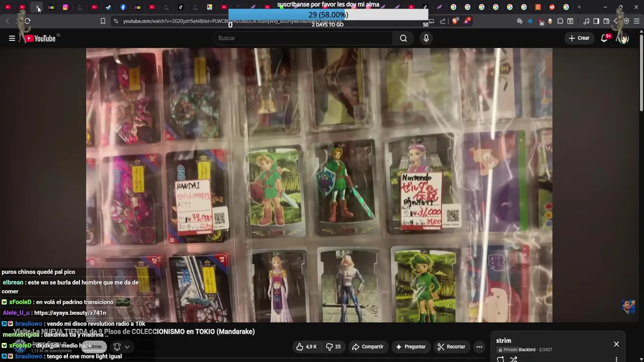Open the YouTube hamburger guide menu
Viewport: 644px width, 362px height.
coord(12,38)
